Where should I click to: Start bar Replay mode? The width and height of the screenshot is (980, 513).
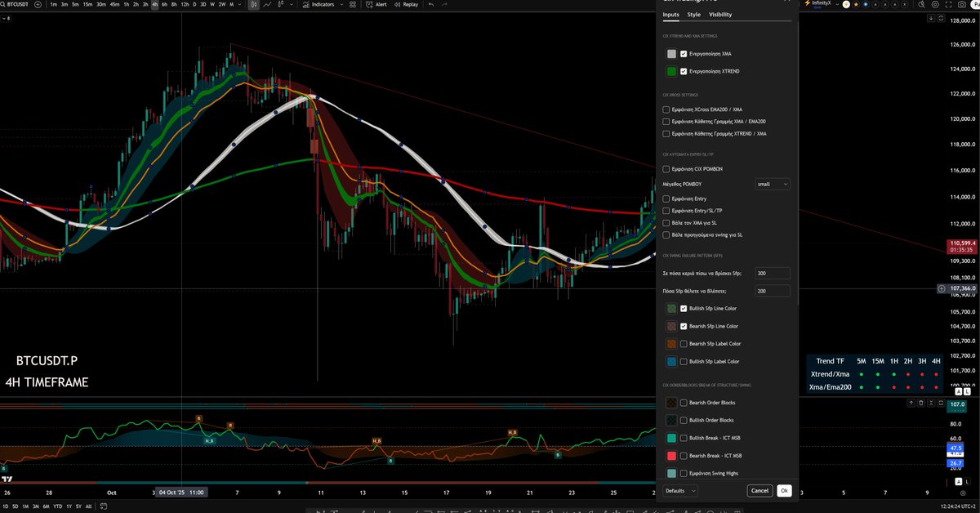click(x=406, y=5)
